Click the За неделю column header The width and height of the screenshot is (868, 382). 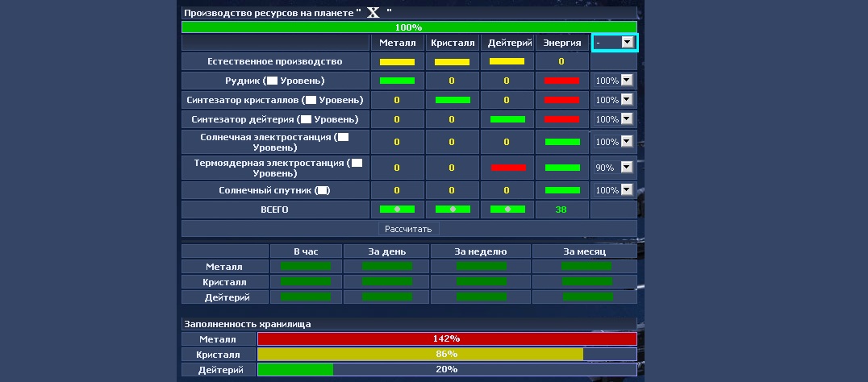[481, 251]
